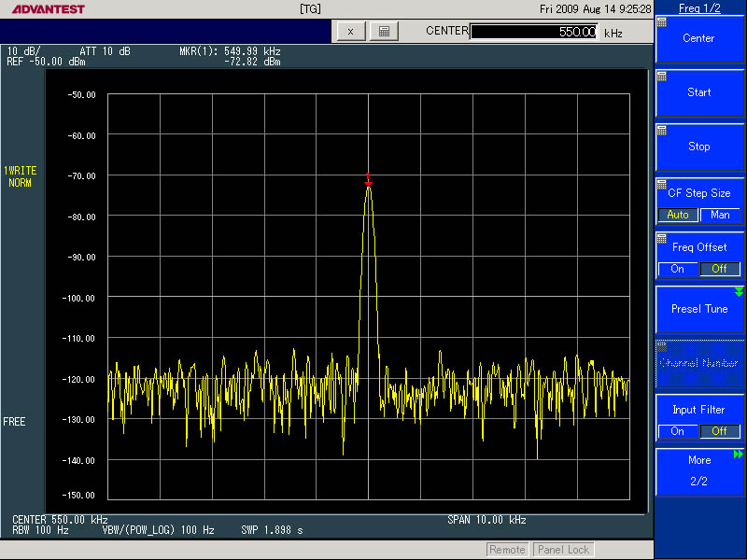Viewport: 747px width, 560px height.
Task: Click the X cancel button beside keypad
Action: point(350,31)
